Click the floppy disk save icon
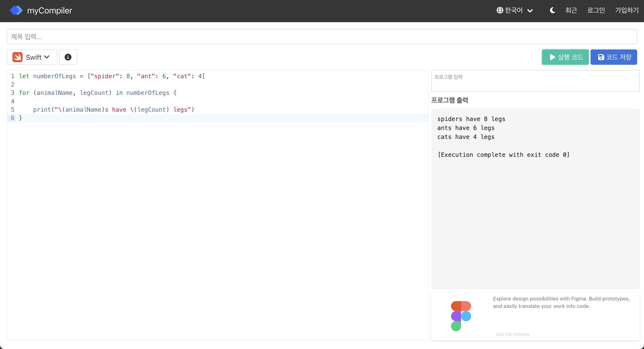The image size is (644, 349). coord(601,57)
